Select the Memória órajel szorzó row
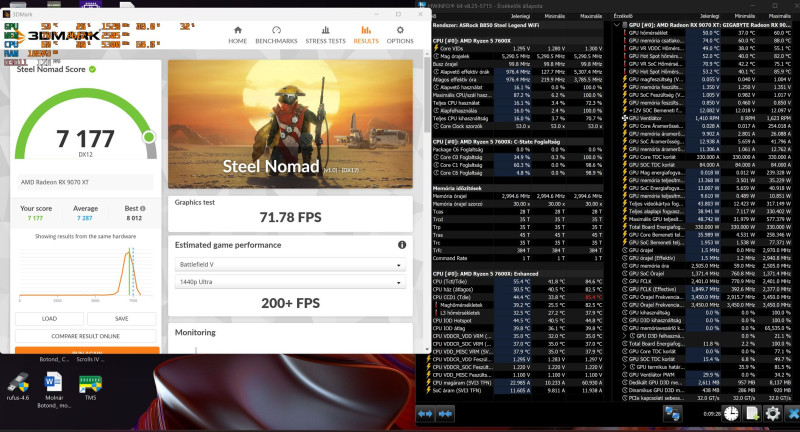This screenshot has height=432, width=800. click(517, 204)
